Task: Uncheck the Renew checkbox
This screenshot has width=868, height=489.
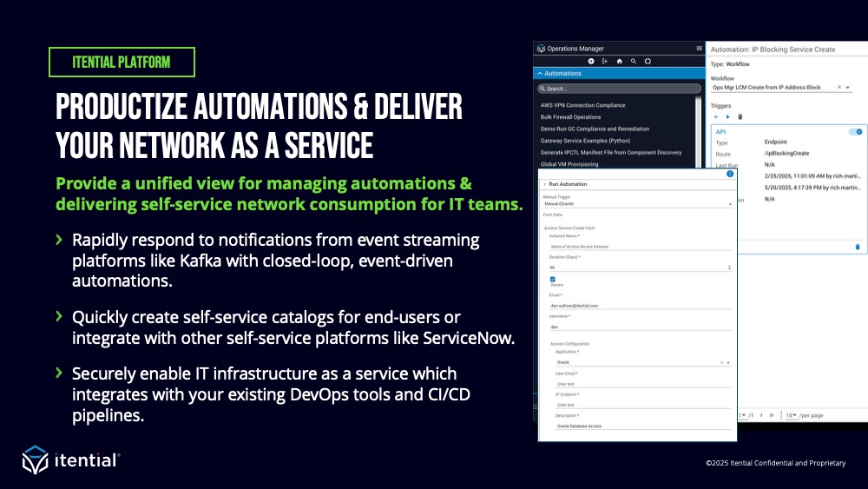Action: point(552,279)
